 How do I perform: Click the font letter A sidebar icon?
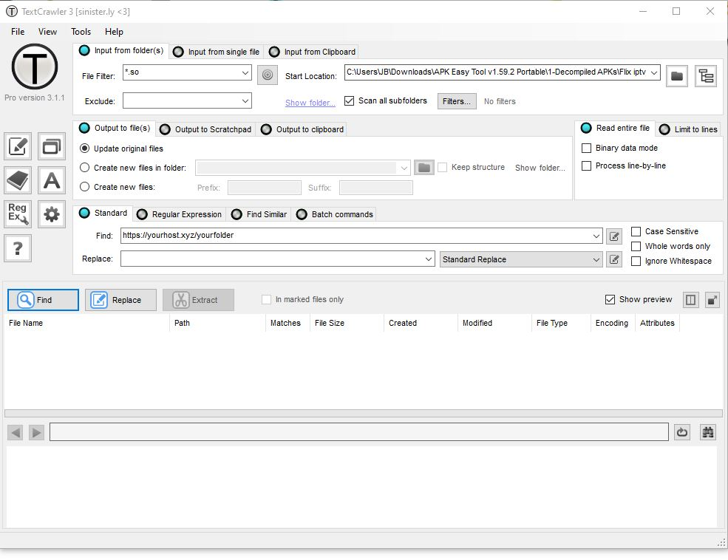52,180
